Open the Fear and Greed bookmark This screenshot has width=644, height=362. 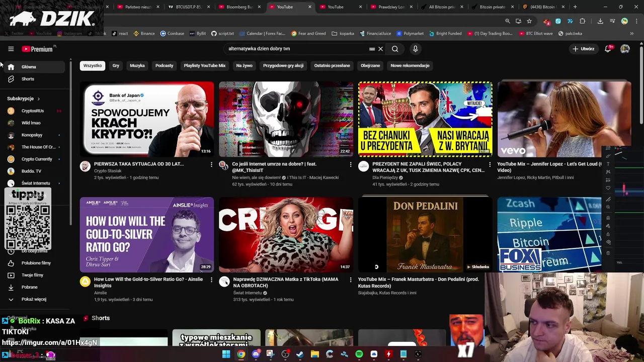(308, 34)
